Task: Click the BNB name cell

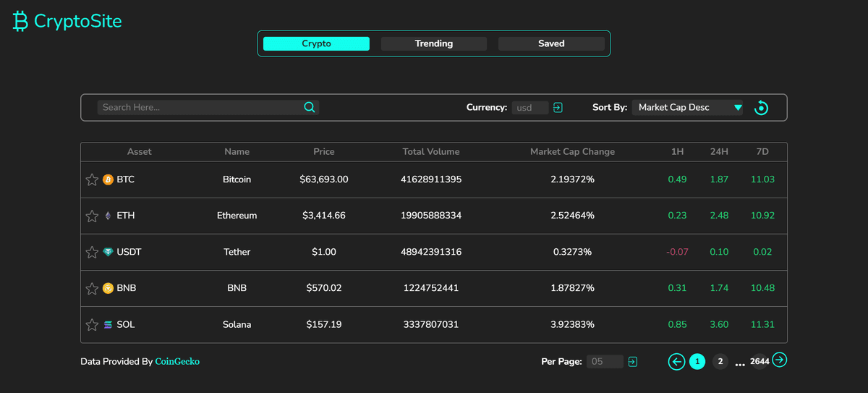Action: [237, 288]
